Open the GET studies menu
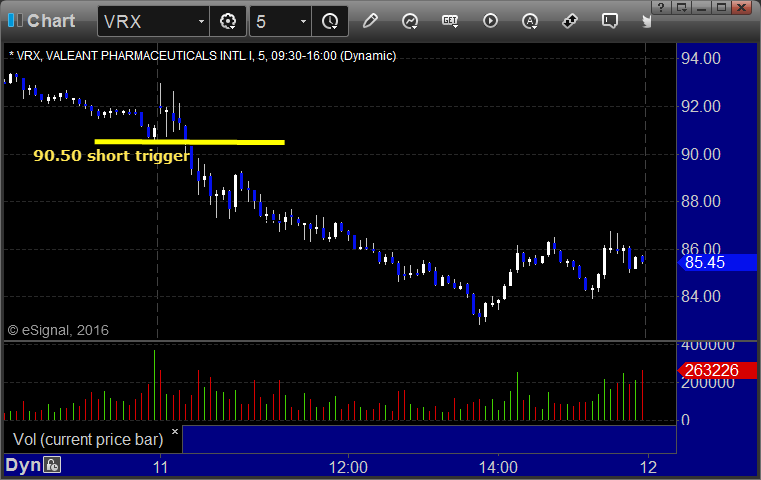Image resolution: width=761 pixels, height=480 pixels. point(450,21)
